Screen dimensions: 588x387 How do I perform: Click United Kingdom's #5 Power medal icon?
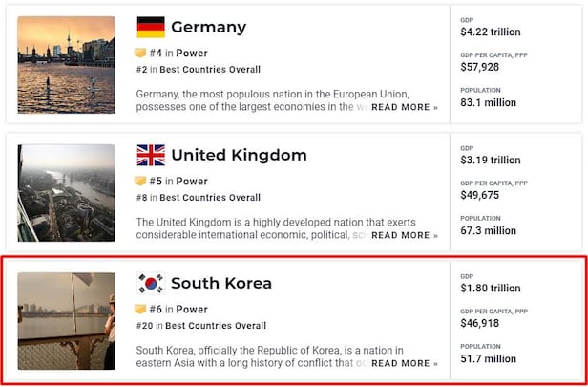pos(140,182)
